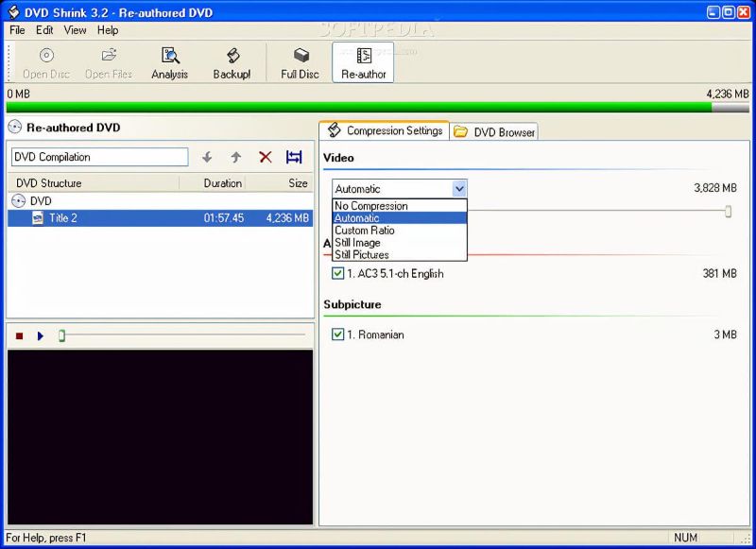Open the Edit menu
This screenshot has width=756, height=549.
[x=44, y=30]
